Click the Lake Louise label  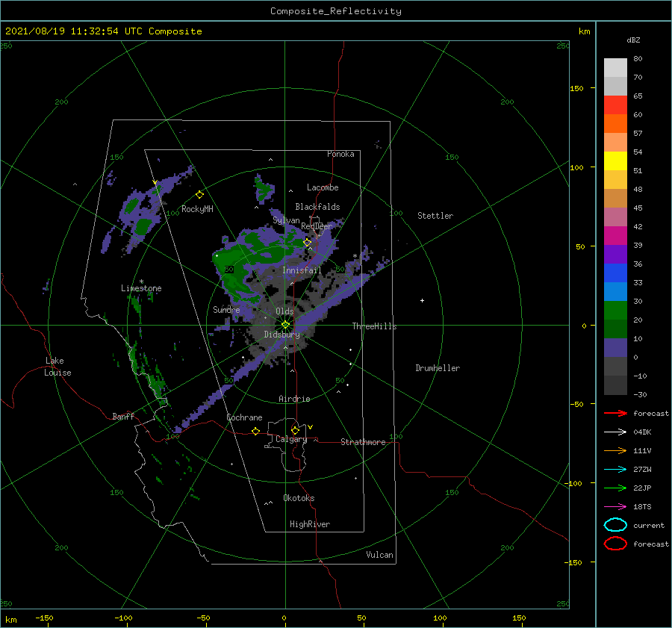click(57, 367)
